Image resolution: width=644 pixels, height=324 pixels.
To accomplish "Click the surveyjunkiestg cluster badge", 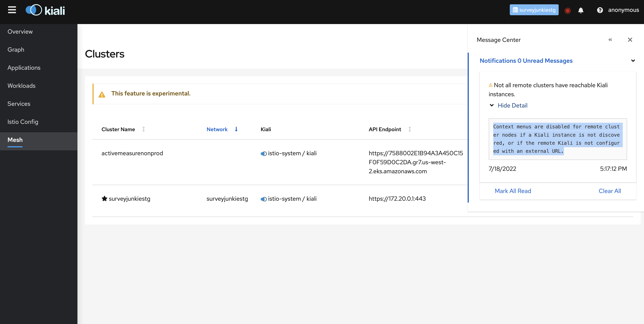I will pyautogui.click(x=534, y=10).
